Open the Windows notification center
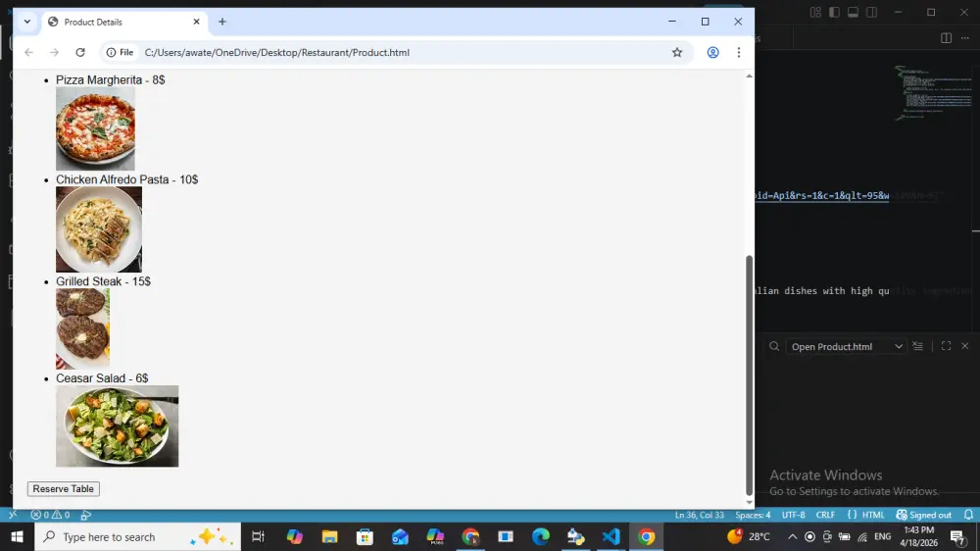This screenshot has width=980, height=551. pos(957,536)
